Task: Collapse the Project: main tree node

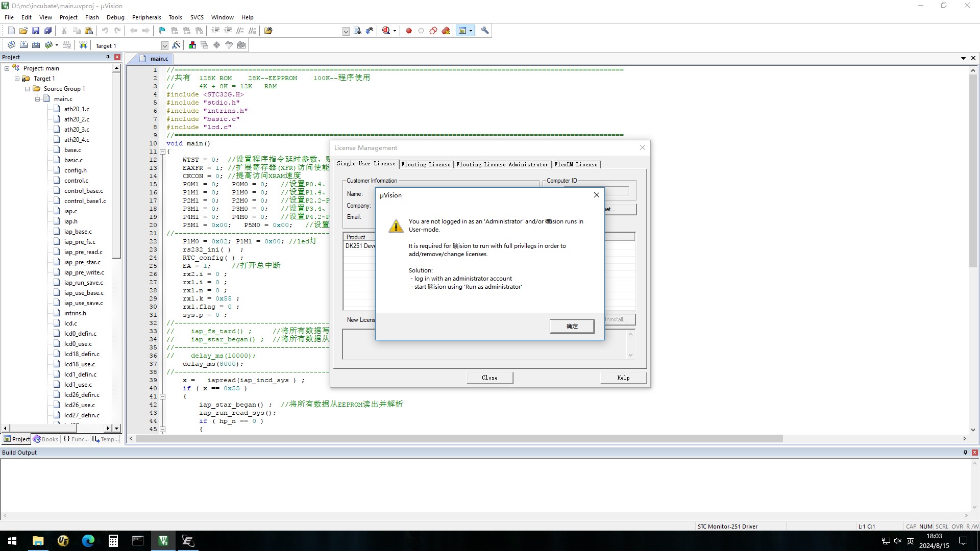Action: click(x=7, y=68)
